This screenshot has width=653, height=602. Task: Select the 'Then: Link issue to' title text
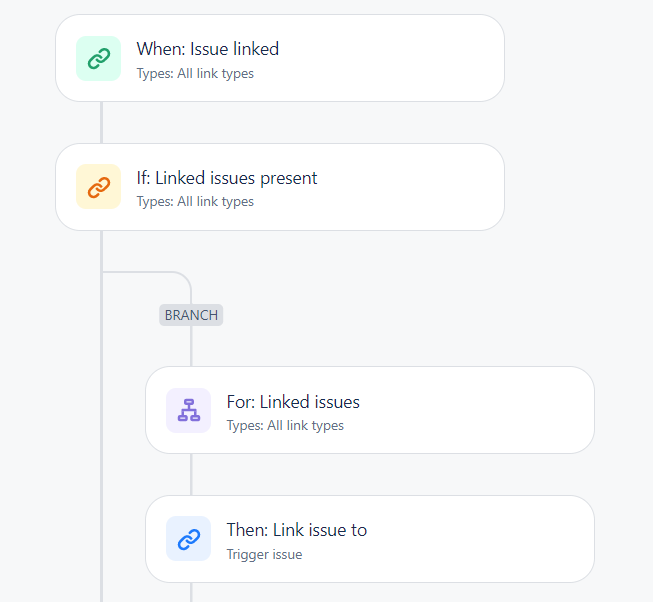click(297, 530)
